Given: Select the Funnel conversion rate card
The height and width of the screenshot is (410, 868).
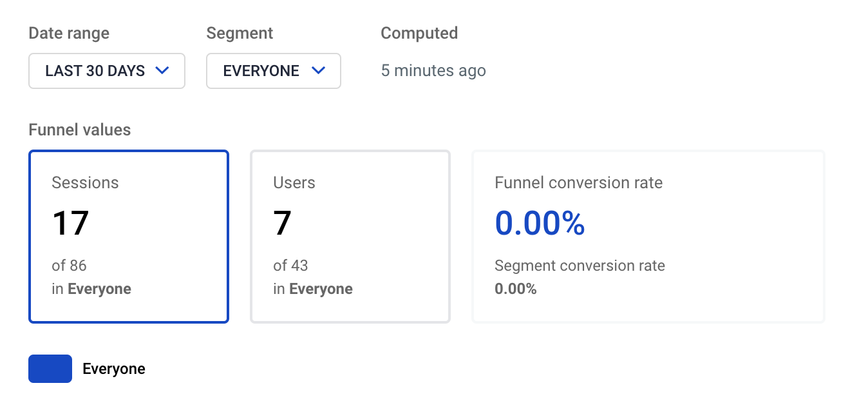Looking at the screenshot, I should 648,236.
